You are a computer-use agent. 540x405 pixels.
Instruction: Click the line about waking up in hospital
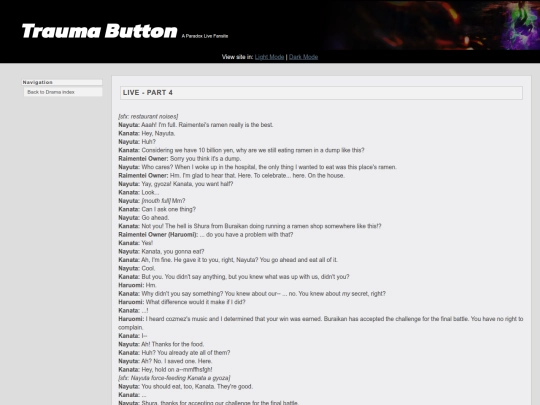tap(258, 167)
